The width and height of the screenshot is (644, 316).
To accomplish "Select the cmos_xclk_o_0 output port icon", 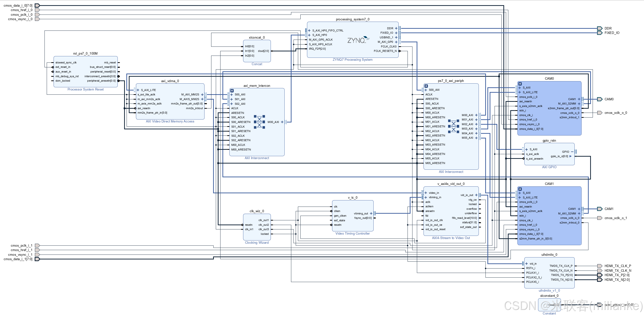I will [x=600, y=113].
